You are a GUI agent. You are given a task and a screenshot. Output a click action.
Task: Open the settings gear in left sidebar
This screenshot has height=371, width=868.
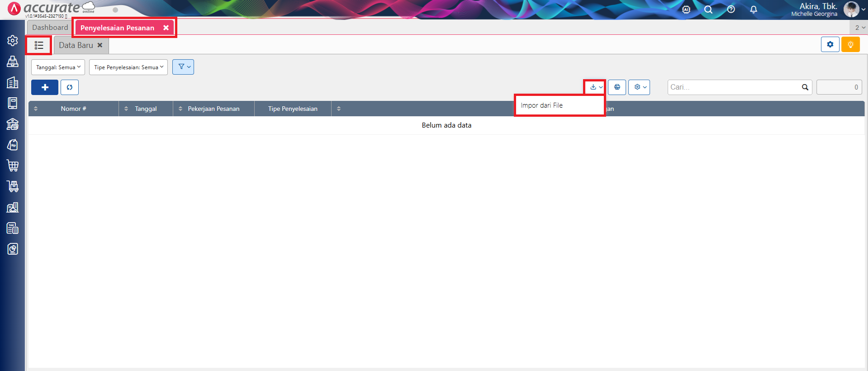pos(13,41)
